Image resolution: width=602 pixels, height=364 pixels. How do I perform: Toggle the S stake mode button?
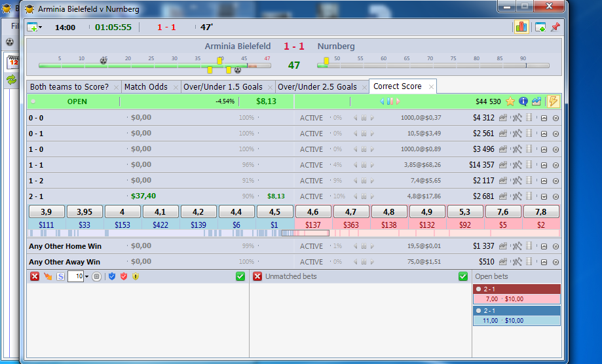[x=60, y=276]
